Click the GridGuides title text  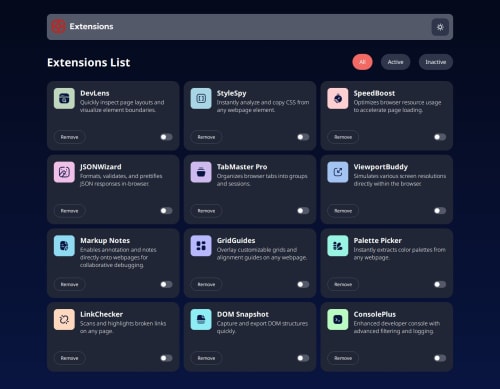pos(236,241)
